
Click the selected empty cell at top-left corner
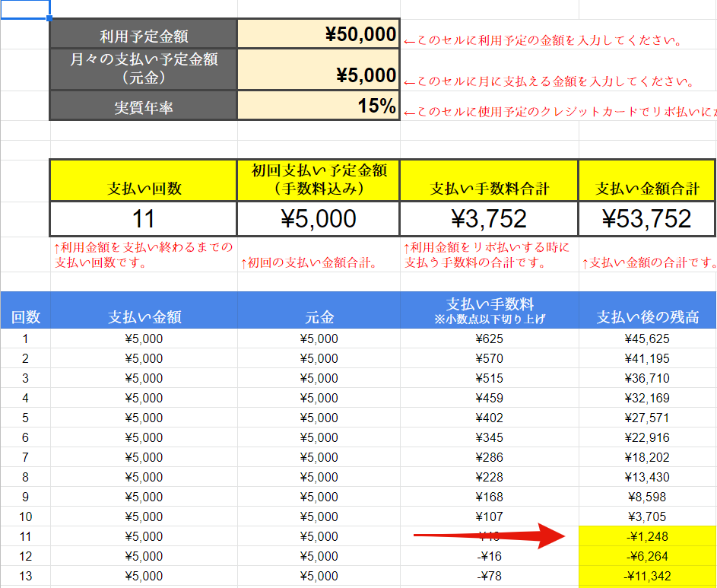click(25, 9)
